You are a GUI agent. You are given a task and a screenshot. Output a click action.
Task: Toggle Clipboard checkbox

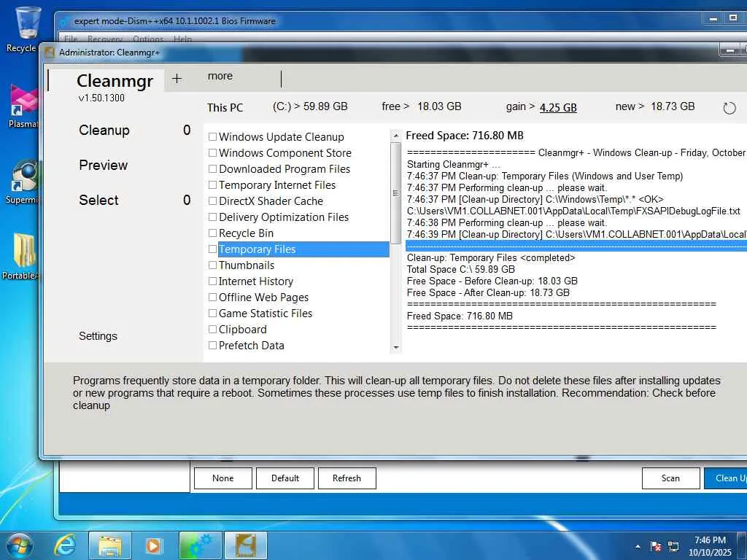click(x=213, y=330)
